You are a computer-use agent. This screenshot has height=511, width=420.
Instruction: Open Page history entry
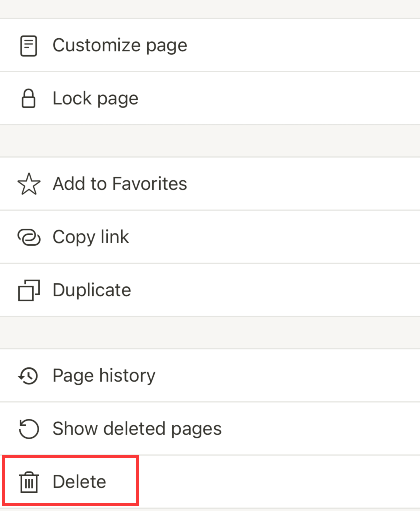[210, 376]
